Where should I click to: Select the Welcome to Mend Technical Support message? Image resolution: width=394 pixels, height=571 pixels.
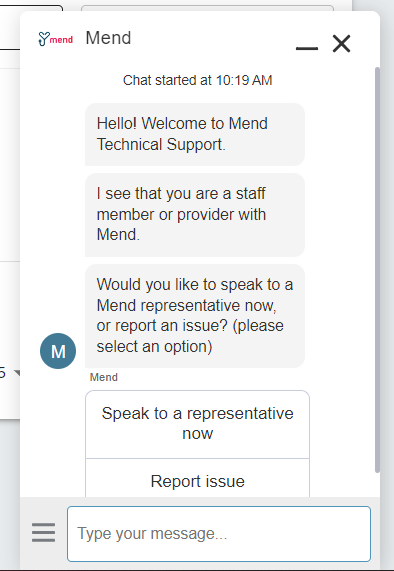pos(195,134)
